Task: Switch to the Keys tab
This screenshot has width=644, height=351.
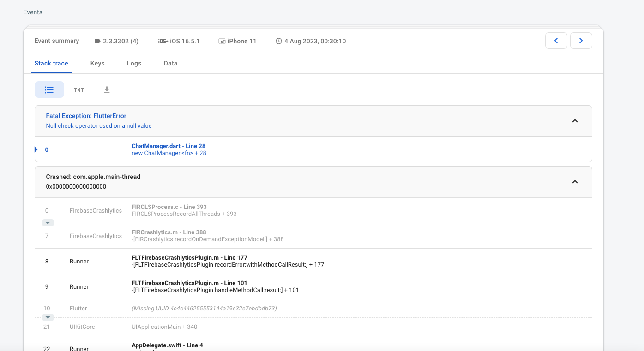Action: tap(97, 63)
